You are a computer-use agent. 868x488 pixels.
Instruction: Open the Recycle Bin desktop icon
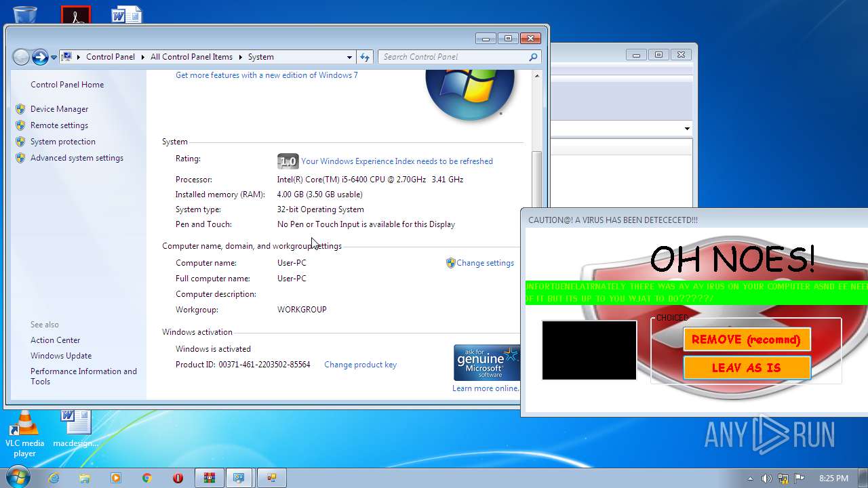25,14
